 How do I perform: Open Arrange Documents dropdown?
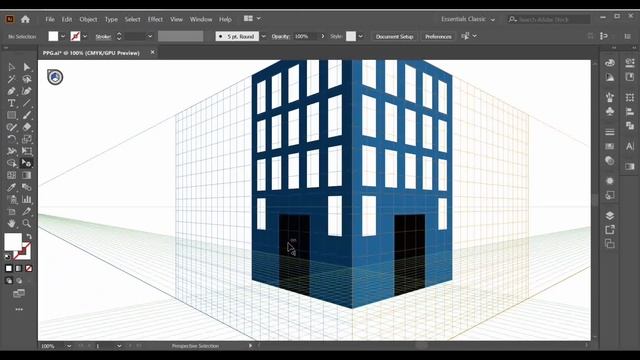point(252,19)
